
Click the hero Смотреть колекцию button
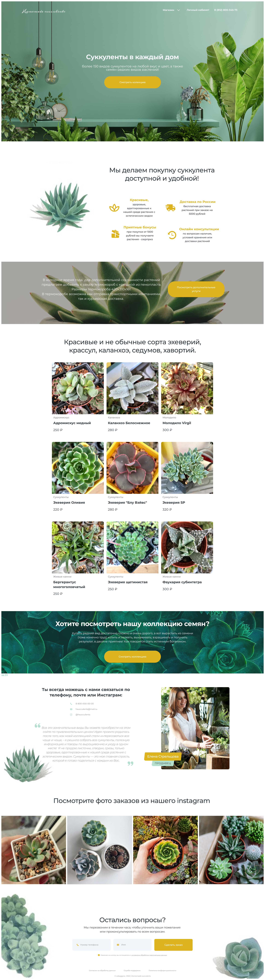pos(132,82)
